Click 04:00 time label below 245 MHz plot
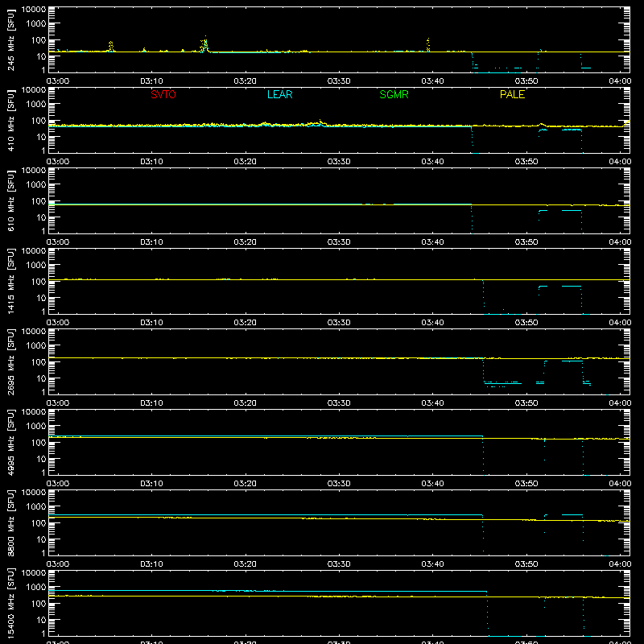644x644 pixels. pyautogui.click(x=620, y=81)
